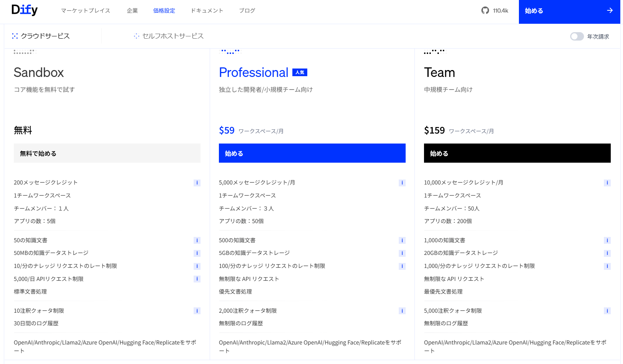Viewport: 623px width, 364px height.
Task: Show info for 5,000注釈クォータ制限
Action: 607,311
